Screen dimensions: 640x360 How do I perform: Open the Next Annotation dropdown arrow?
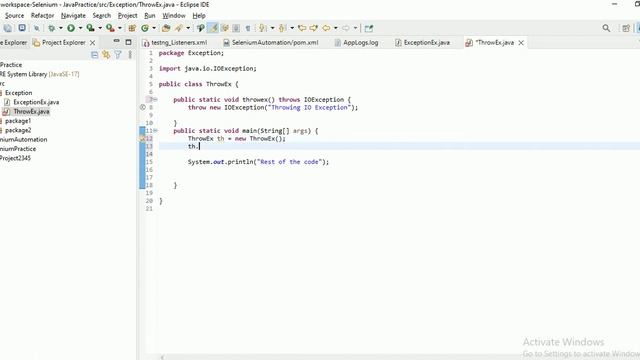[272, 28]
